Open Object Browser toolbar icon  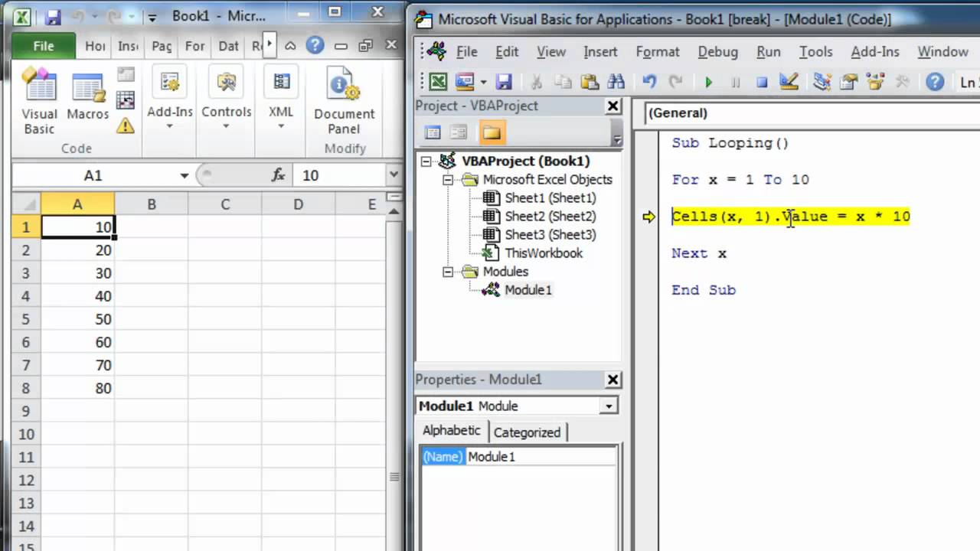875,81
